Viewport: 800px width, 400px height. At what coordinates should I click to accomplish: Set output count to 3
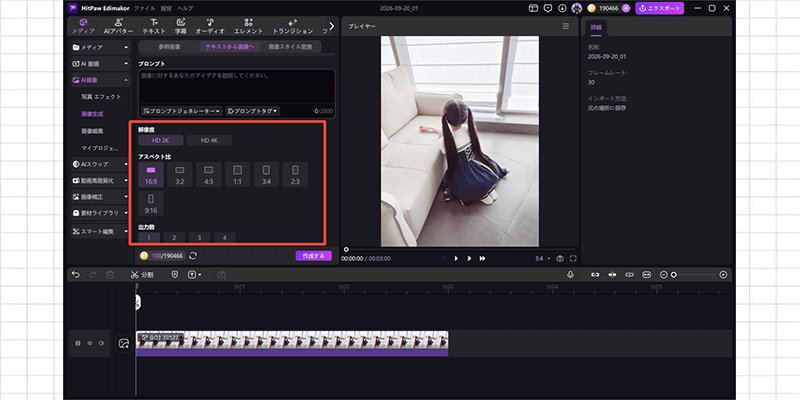(x=199, y=238)
